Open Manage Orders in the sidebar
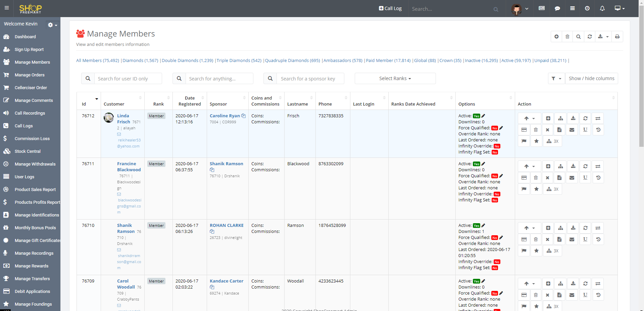The height and width of the screenshot is (311, 644). pyautogui.click(x=30, y=75)
